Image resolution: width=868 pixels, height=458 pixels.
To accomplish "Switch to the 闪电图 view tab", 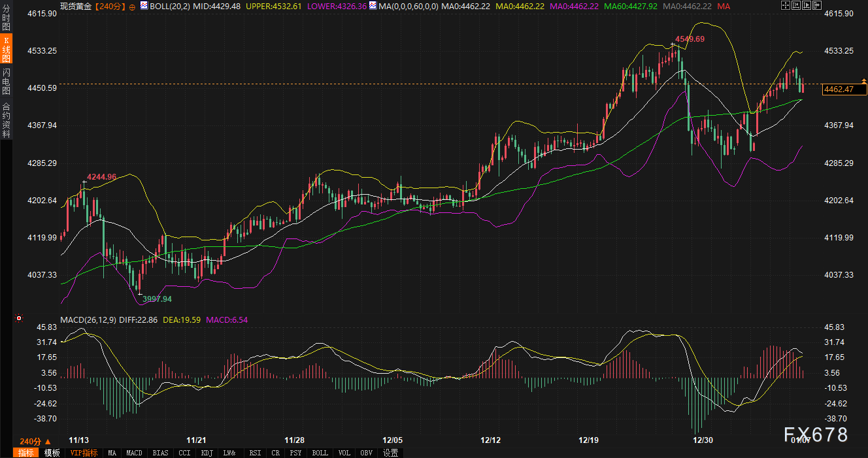I will click(6, 81).
